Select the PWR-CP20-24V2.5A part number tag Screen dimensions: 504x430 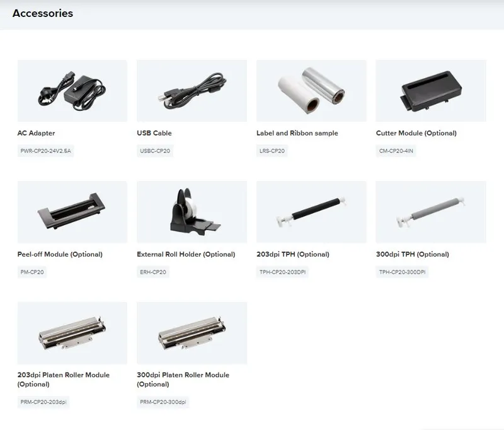pyautogui.click(x=45, y=151)
